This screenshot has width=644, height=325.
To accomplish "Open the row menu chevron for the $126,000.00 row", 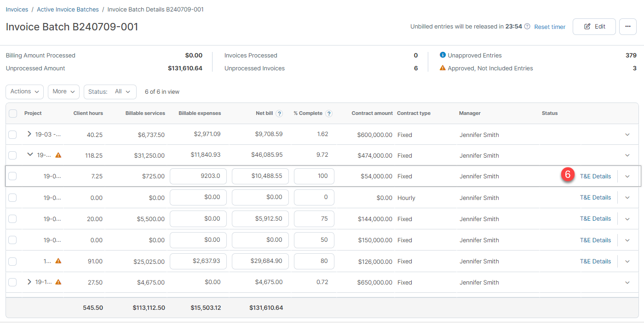I will click(x=627, y=261).
